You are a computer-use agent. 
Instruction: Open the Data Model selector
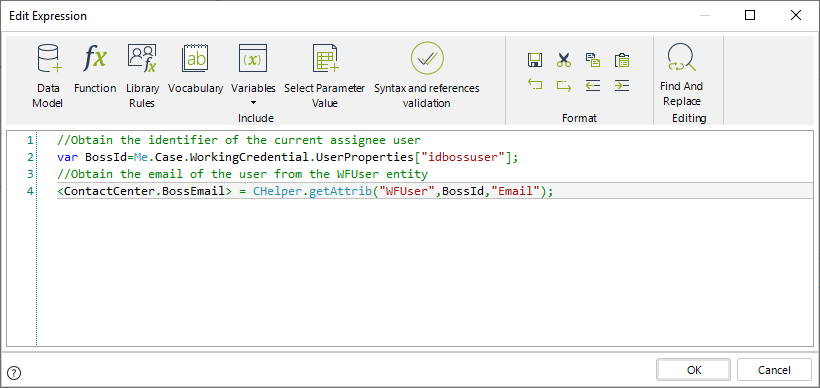48,76
